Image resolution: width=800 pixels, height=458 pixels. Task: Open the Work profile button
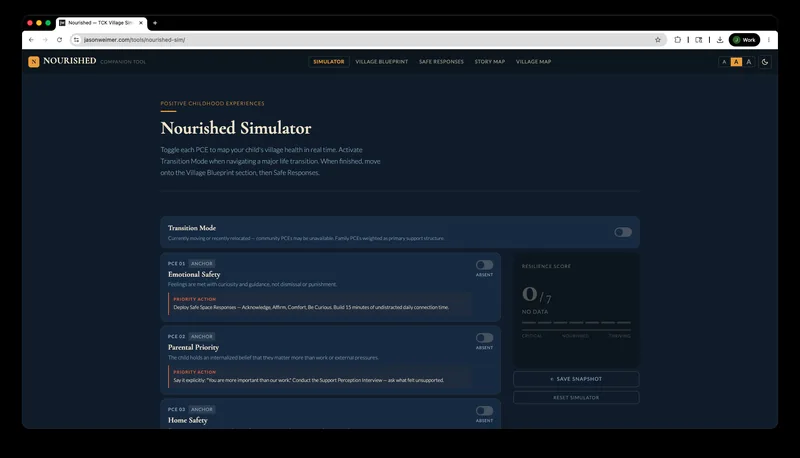pos(744,40)
